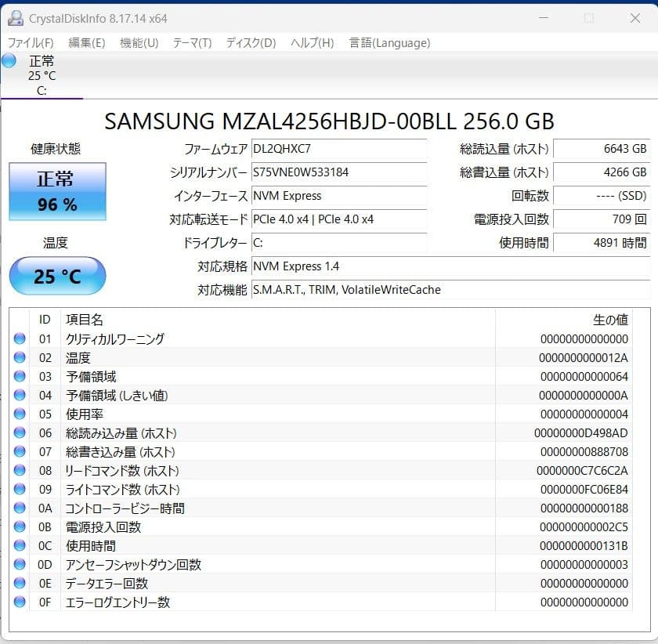Select the C: drive tab

(42, 76)
